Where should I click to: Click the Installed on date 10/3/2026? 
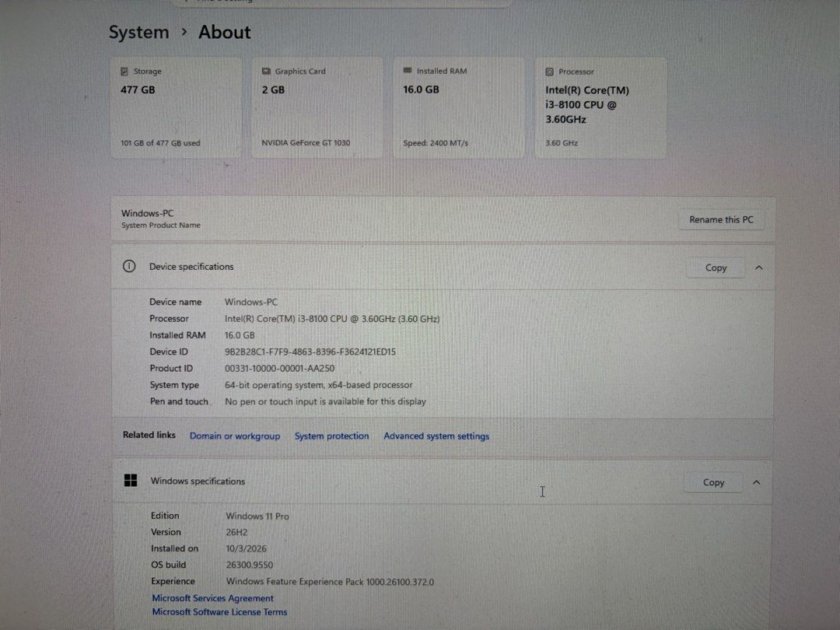(247, 548)
